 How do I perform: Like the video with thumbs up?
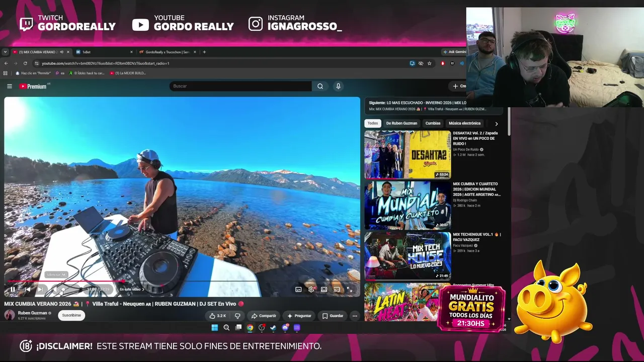(x=218, y=316)
